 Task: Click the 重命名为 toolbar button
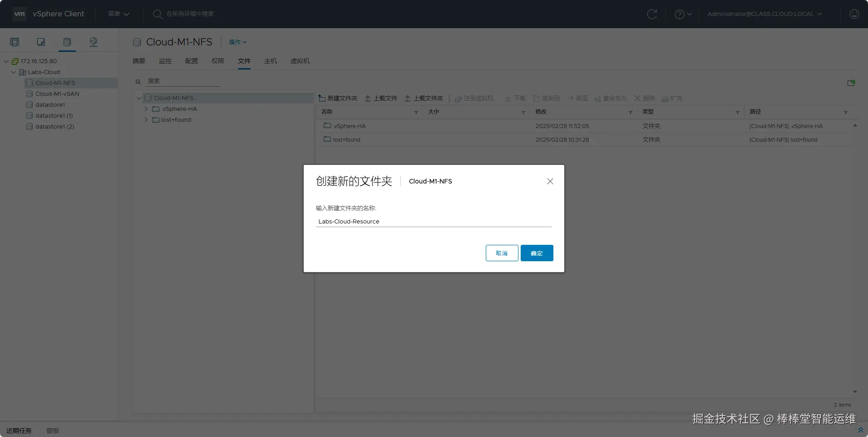(x=611, y=98)
